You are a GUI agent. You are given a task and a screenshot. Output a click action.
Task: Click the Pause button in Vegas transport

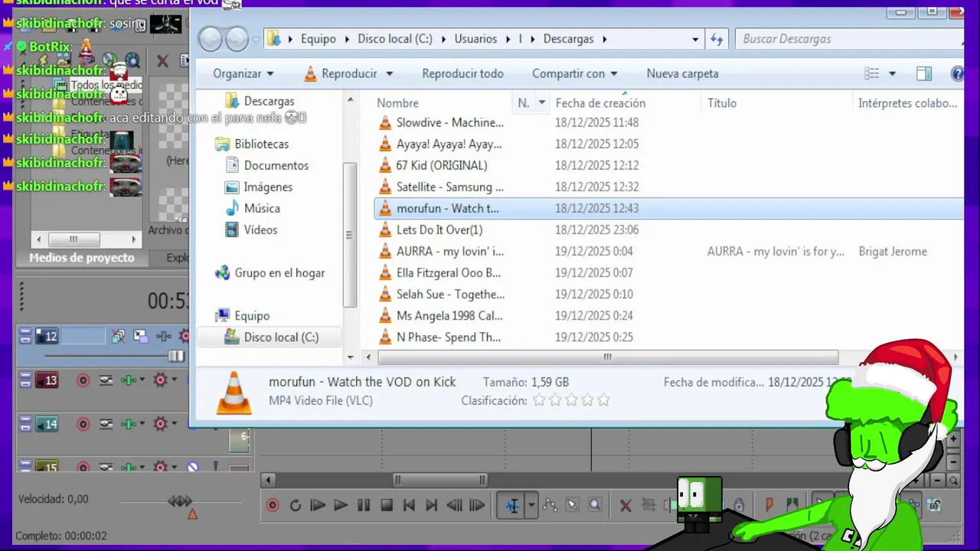pos(364,505)
